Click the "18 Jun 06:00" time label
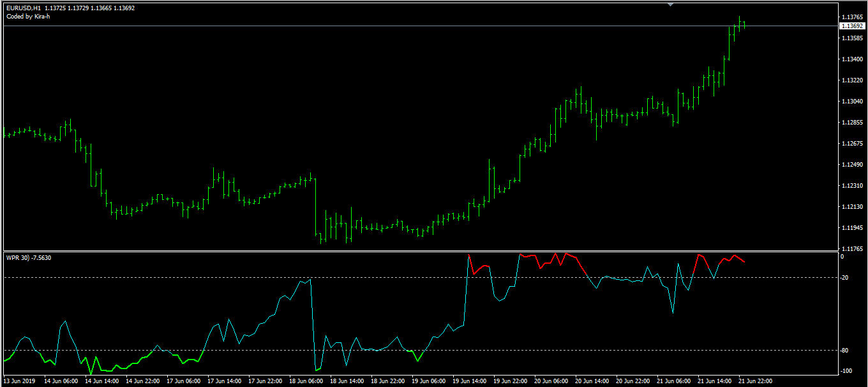 306,381
